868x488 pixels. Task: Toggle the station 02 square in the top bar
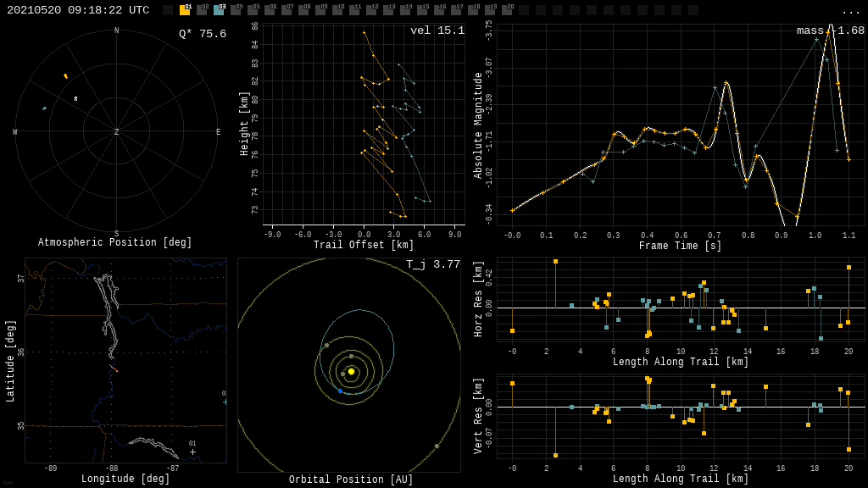click(202, 10)
